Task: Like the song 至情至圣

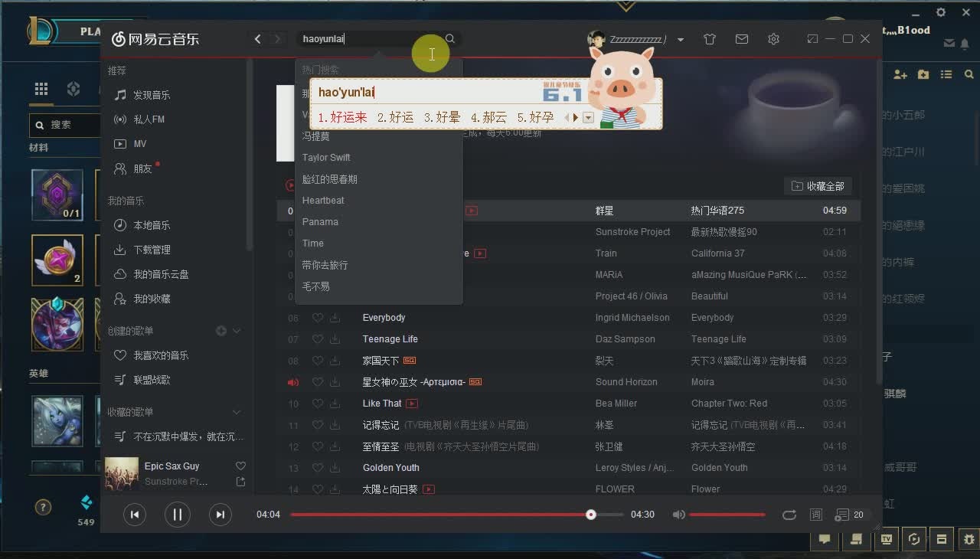Action: 318,446
